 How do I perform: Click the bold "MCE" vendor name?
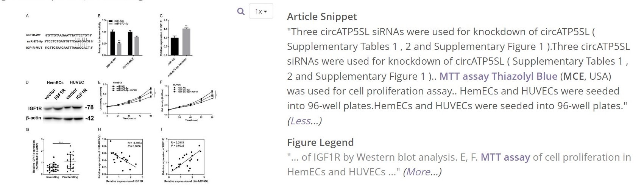574,76
